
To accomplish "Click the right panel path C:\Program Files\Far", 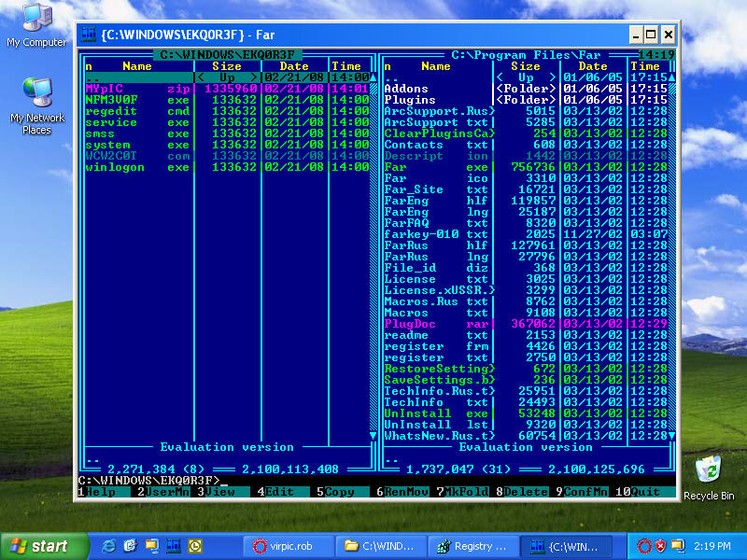I will click(x=526, y=55).
